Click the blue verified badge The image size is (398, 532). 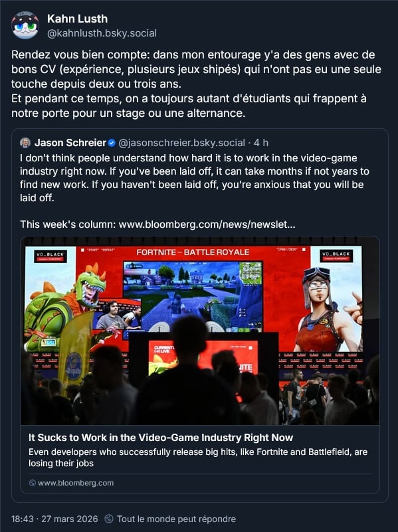[x=112, y=143]
